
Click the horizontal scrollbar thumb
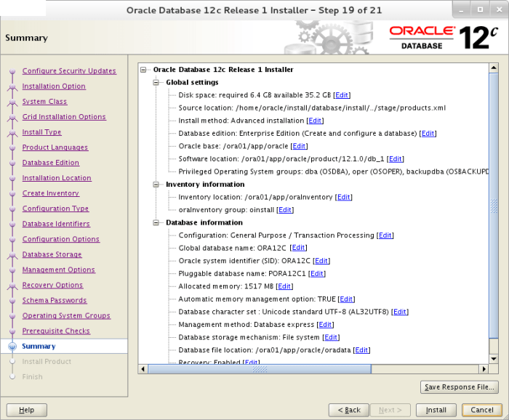260,368
